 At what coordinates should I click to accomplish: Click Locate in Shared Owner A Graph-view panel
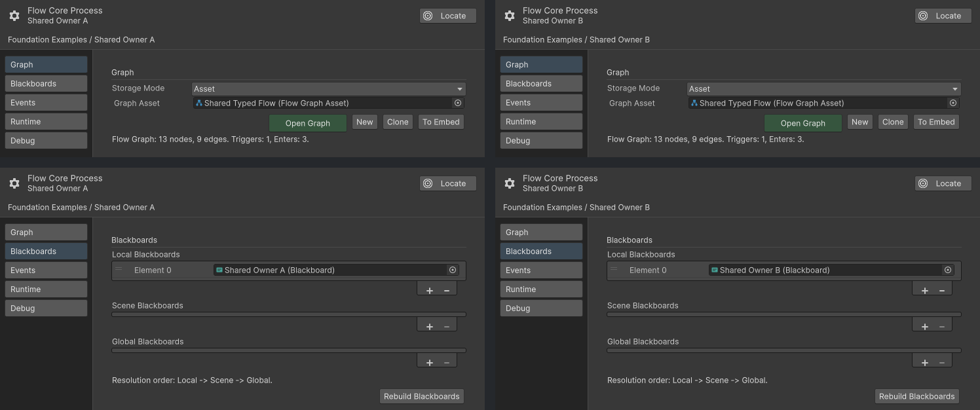(x=448, y=16)
